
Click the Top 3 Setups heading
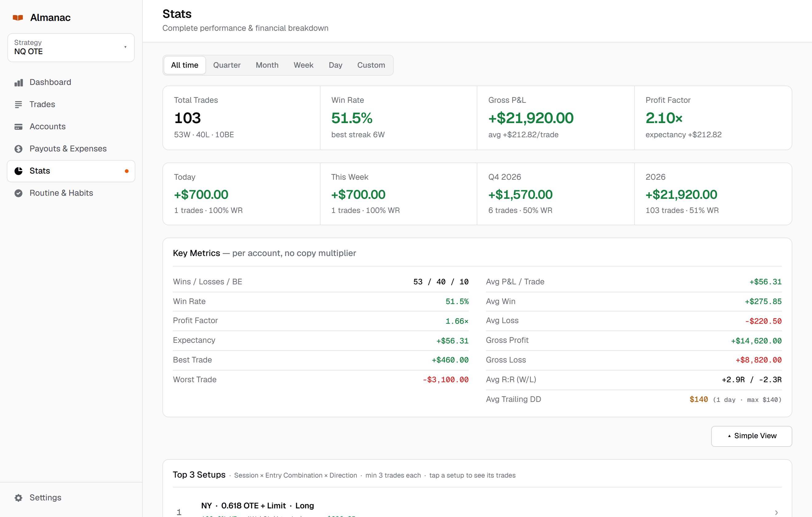(x=199, y=475)
